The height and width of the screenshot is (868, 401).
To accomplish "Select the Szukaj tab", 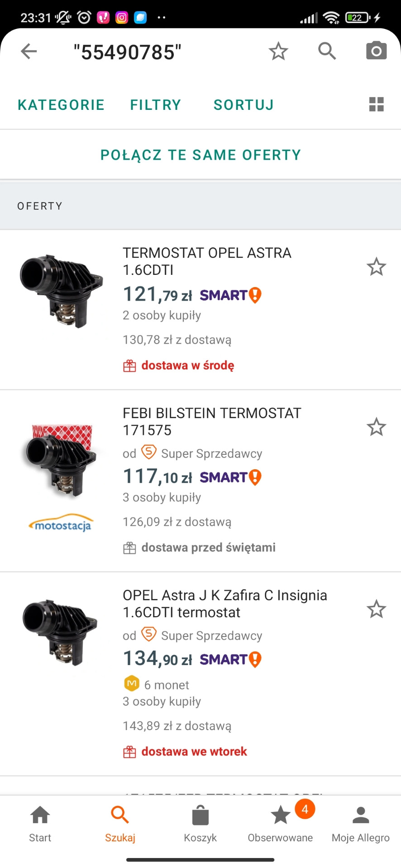I will (120, 824).
